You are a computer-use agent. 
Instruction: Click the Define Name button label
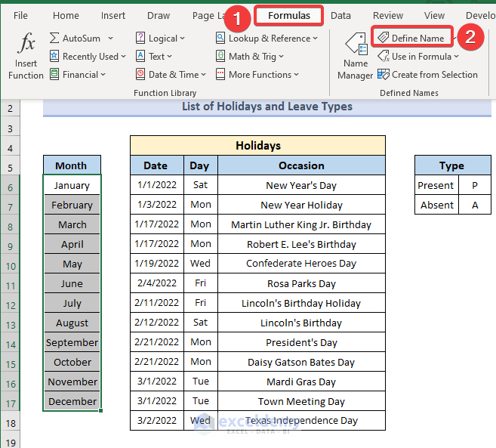coord(418,39)
